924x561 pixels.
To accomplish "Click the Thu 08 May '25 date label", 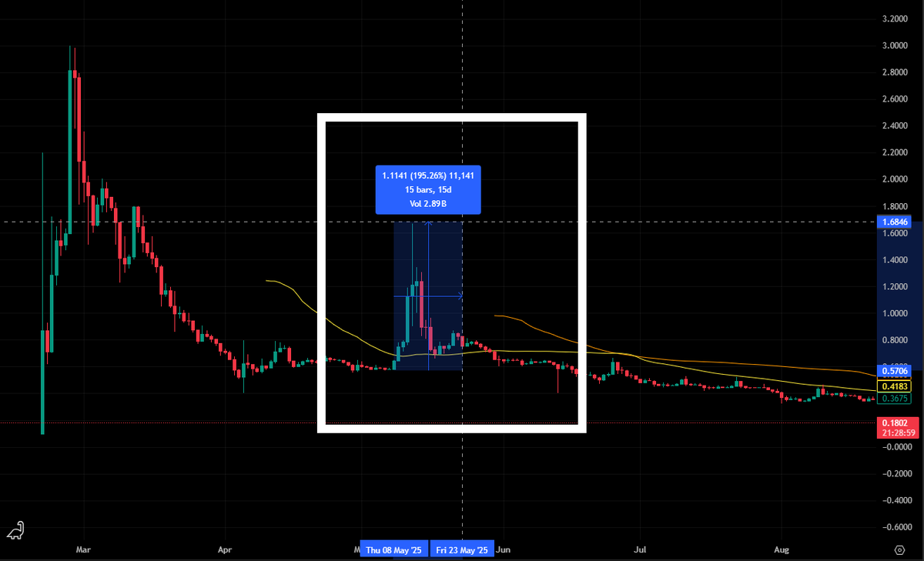I will pos(393,550).
